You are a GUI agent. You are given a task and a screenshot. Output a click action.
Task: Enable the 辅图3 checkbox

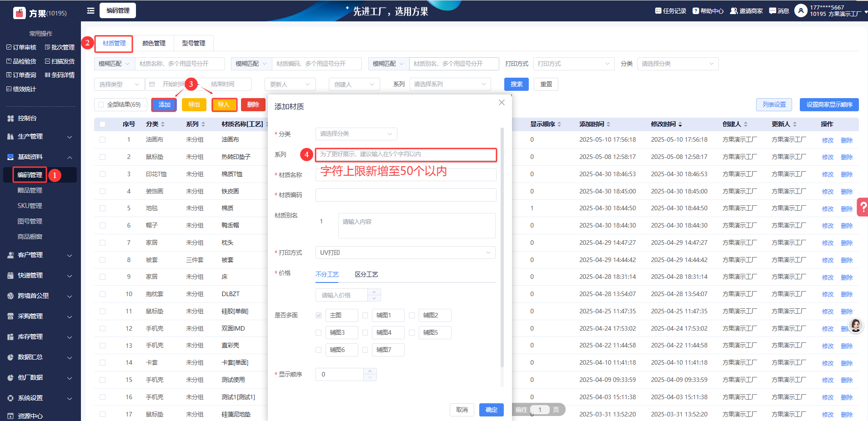(x=319, y=332)
